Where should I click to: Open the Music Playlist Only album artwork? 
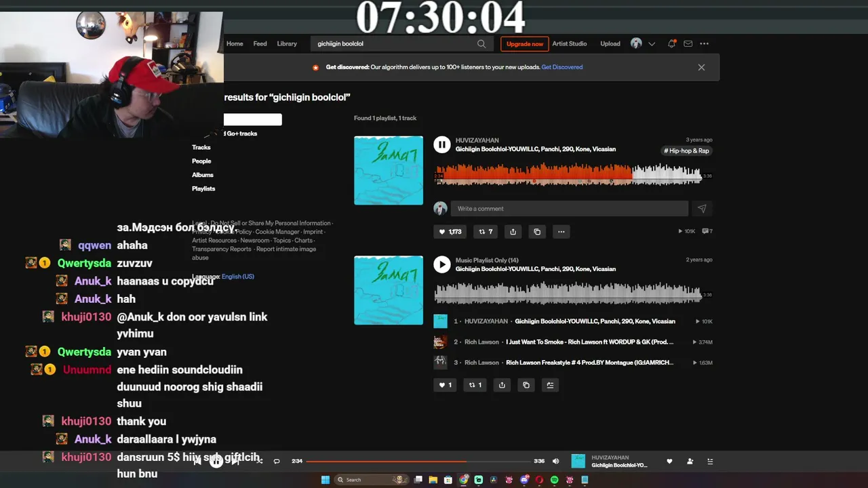pyautogui.click(x=389, y=290)
